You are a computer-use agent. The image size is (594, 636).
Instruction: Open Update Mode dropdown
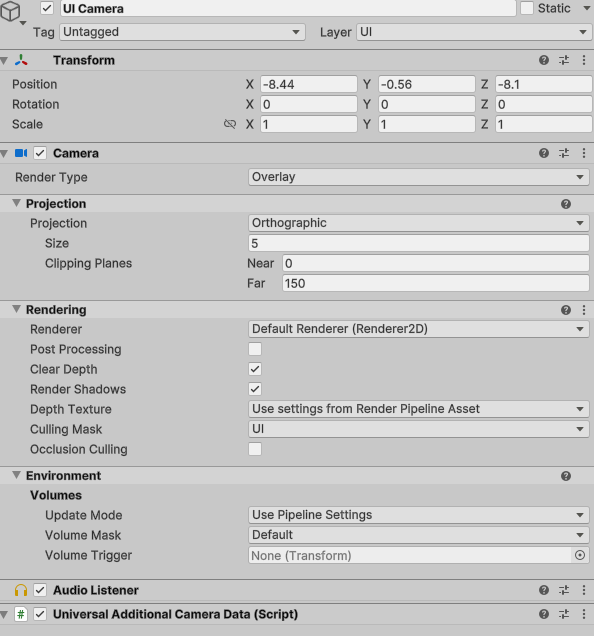coord(419,515)
